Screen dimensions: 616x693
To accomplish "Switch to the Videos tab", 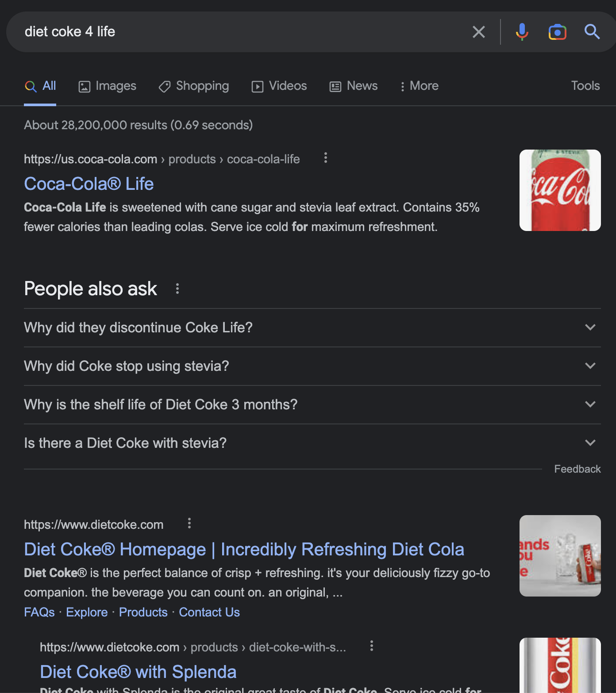I will (x=279, y=86).
